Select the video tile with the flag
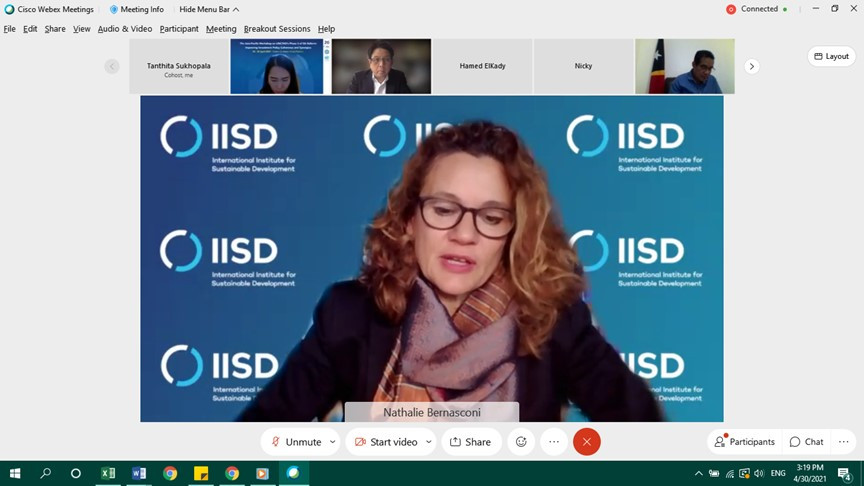 click(685, 66)
